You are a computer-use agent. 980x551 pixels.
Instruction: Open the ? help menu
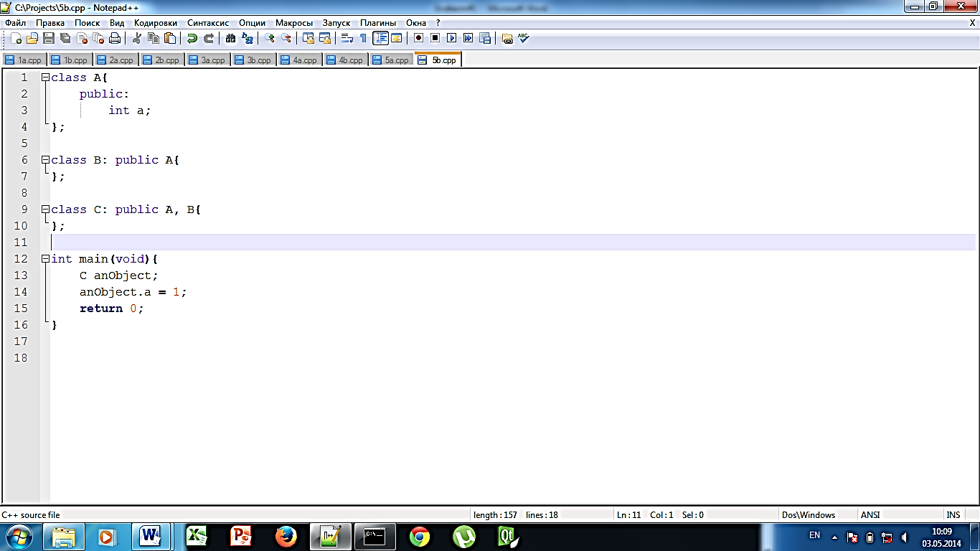coord(438,23)
